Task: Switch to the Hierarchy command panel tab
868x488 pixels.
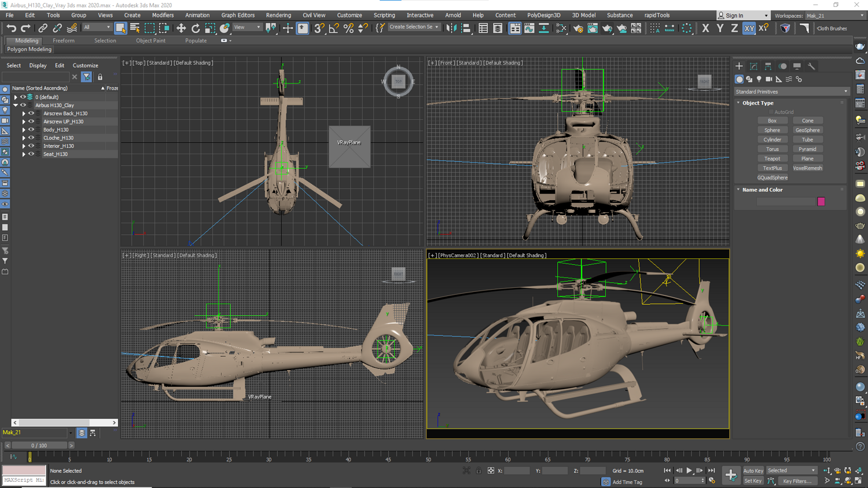Action: [768, 66]
